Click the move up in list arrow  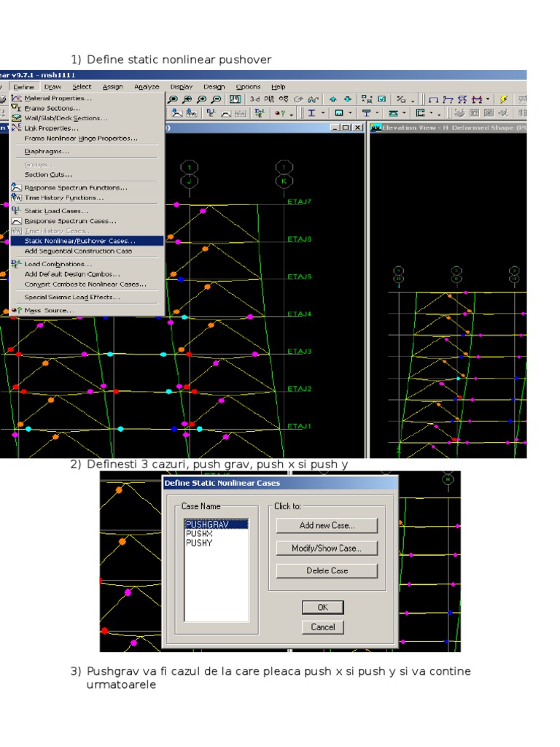pos(333,99)
